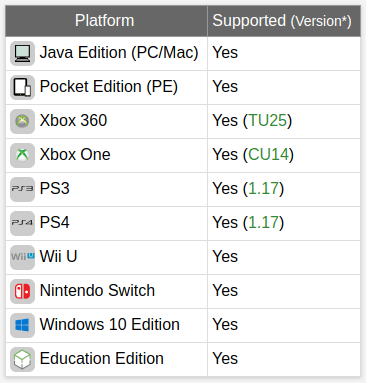Click the Nintendo Switch red icon
The width and height of the screenshot is (366, 383).
(x=22, y=291)
